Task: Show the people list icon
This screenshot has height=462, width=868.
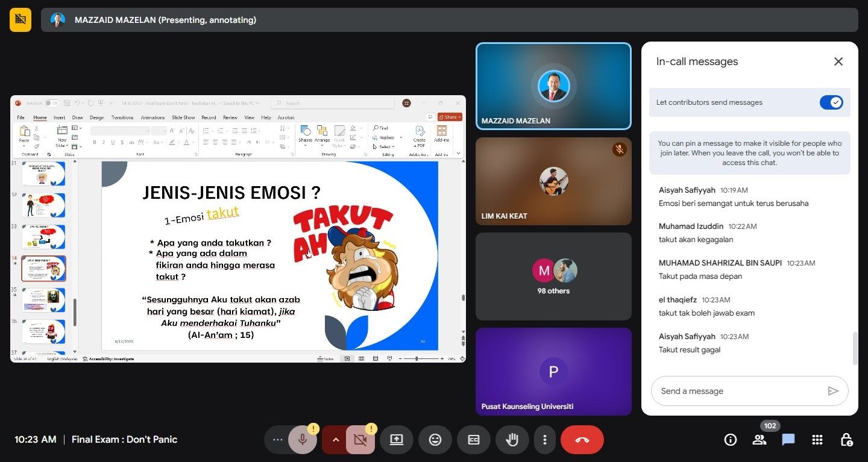Action: click(759, 440)
